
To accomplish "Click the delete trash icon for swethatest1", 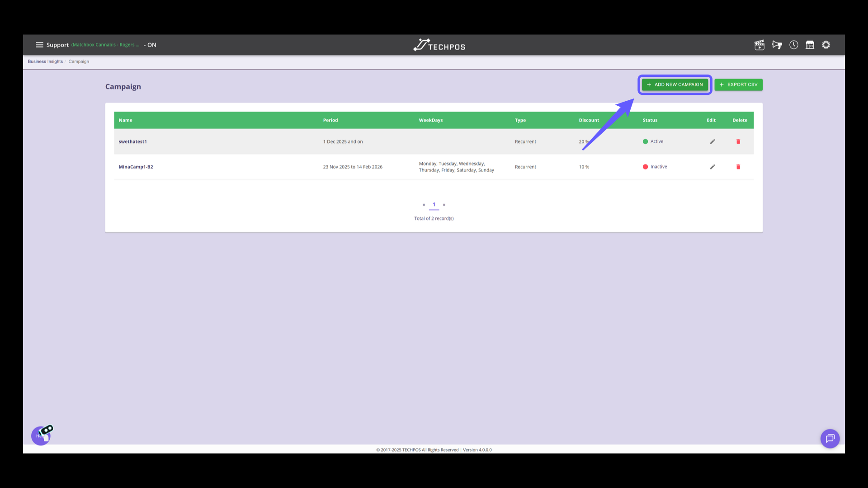I will point(738,141).
